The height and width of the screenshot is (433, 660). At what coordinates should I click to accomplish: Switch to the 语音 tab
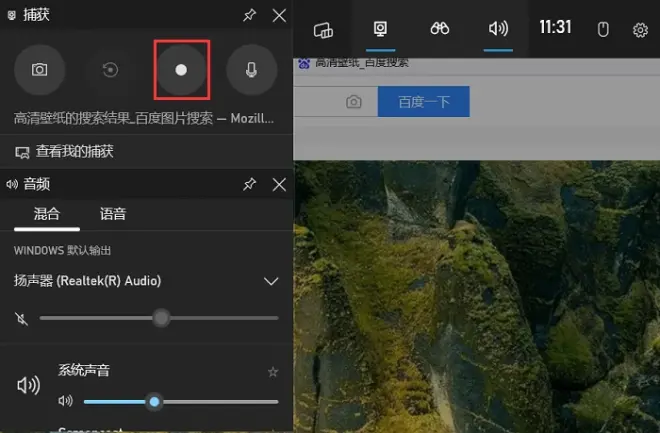[113, 214]
